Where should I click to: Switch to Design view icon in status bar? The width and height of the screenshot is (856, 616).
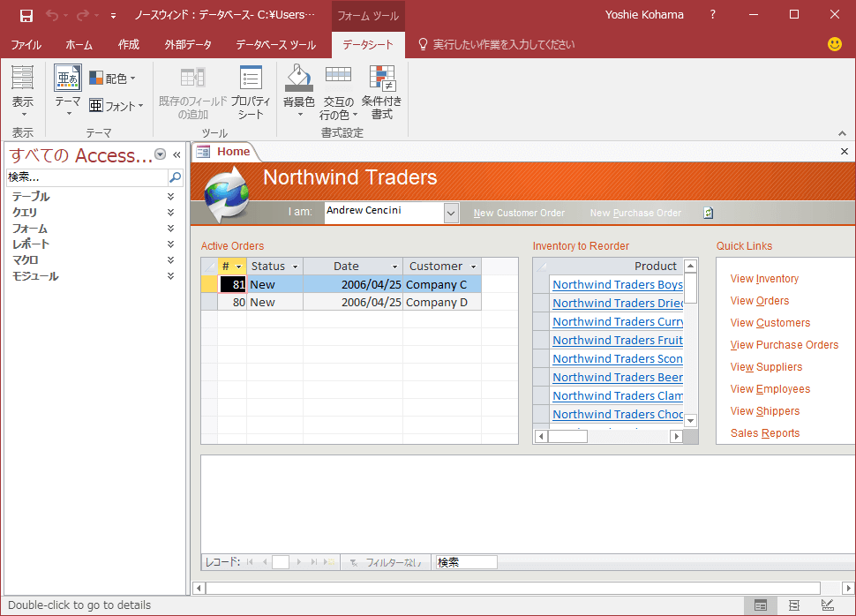click(828, 605)
